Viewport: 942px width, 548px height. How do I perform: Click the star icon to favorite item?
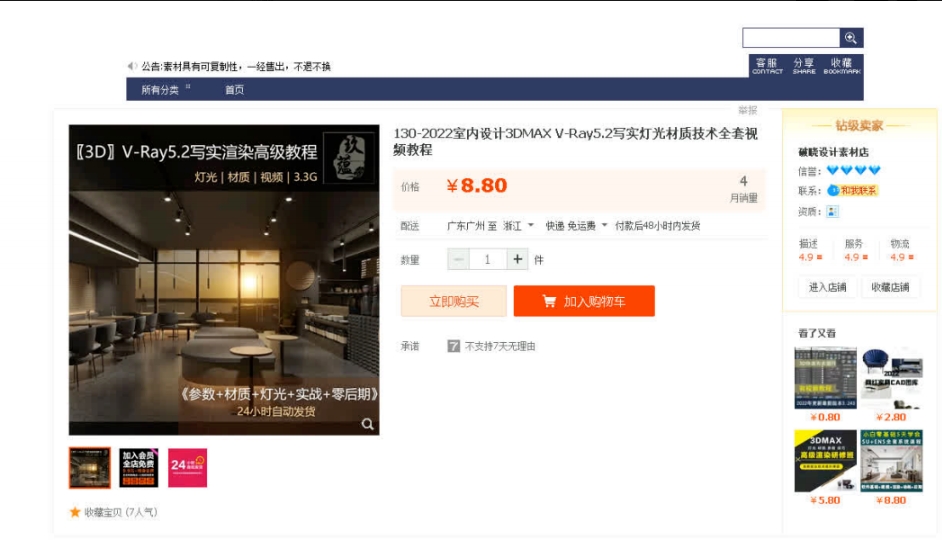click(75, 512)
